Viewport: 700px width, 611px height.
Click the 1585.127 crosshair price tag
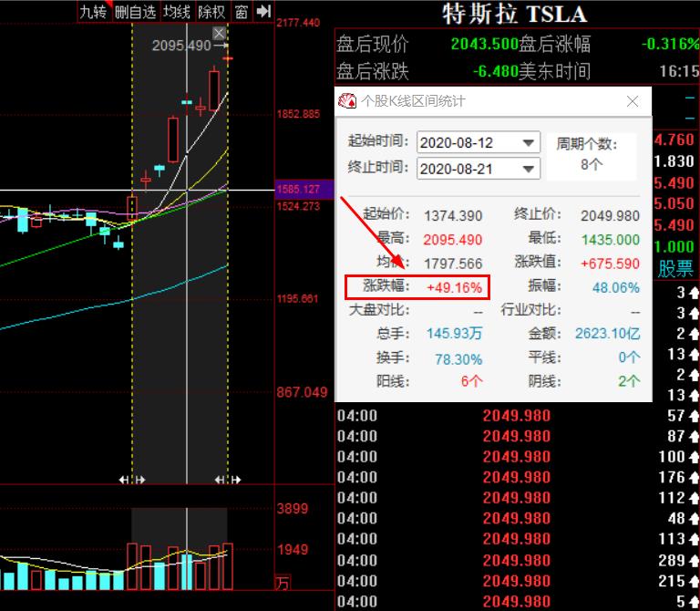304,189
